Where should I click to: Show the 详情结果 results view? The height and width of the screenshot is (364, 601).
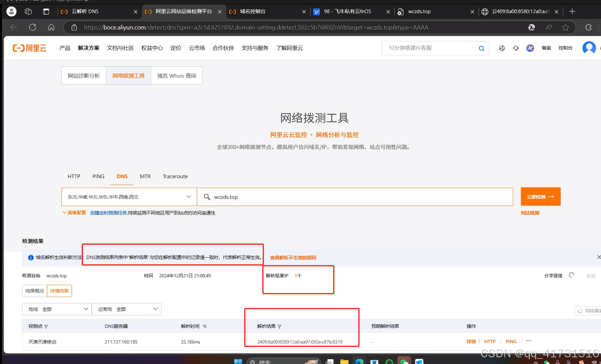[59, 291]
